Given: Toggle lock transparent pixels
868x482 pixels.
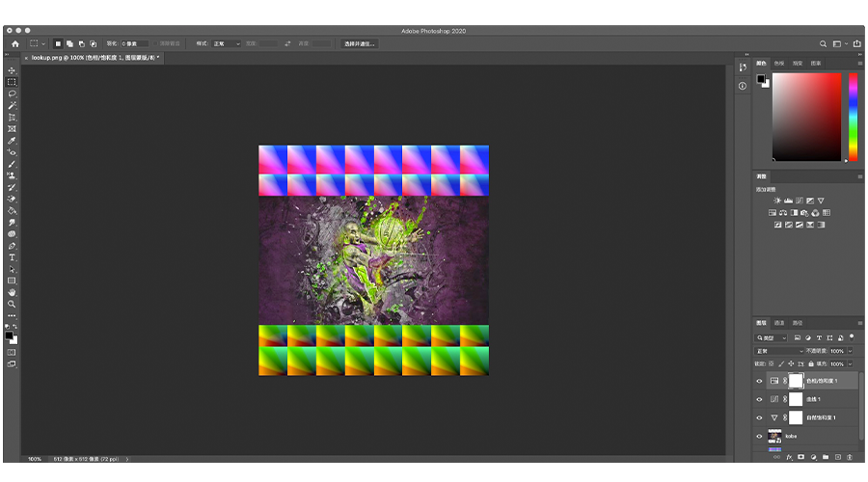Looking at the screenshot, I should (x=772, y=363).
